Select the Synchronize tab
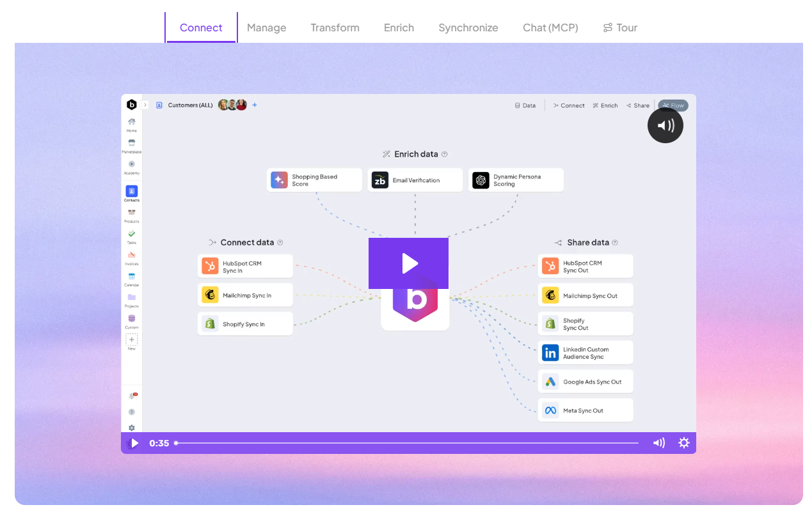The width and height of the screenshot is (812, 514). point(468,27)
